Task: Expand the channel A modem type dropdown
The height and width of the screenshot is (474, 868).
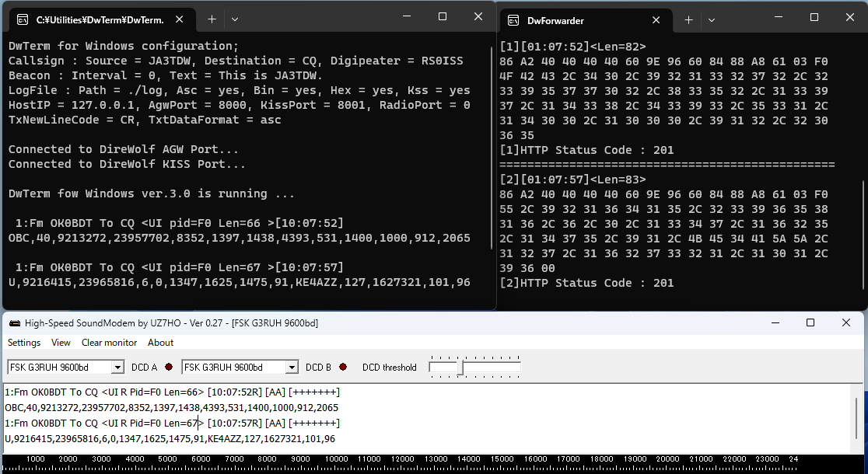Action: [x=117, y=368]
